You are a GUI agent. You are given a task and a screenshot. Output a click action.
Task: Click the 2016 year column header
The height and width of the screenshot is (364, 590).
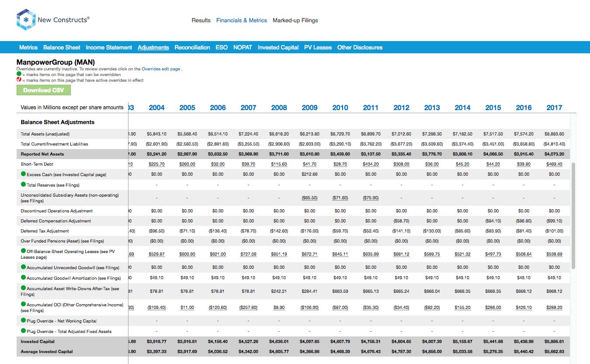click(x=524, y=107)
